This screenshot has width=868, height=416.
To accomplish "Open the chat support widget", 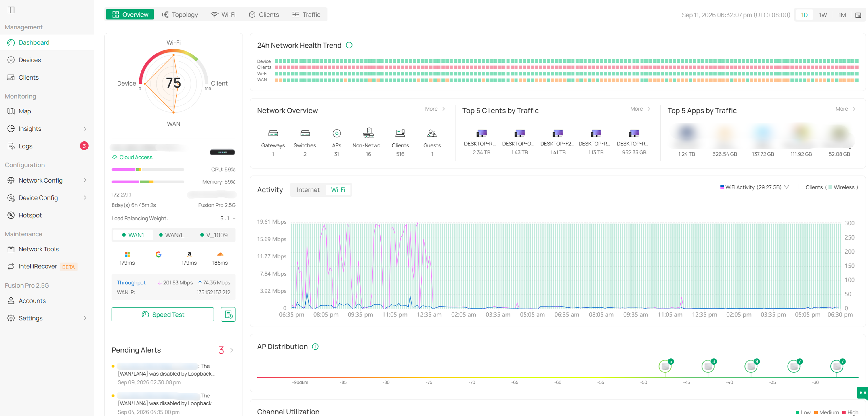I will (863, 393).
